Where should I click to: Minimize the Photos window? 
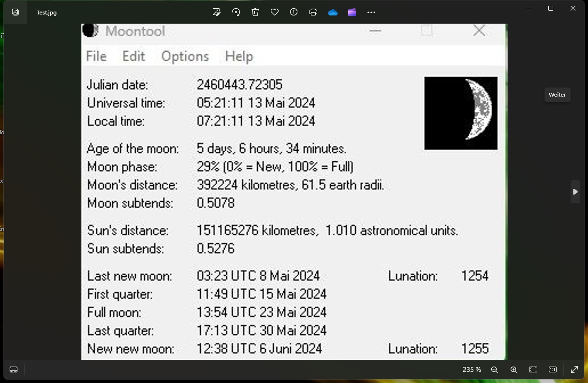[529, 8]
